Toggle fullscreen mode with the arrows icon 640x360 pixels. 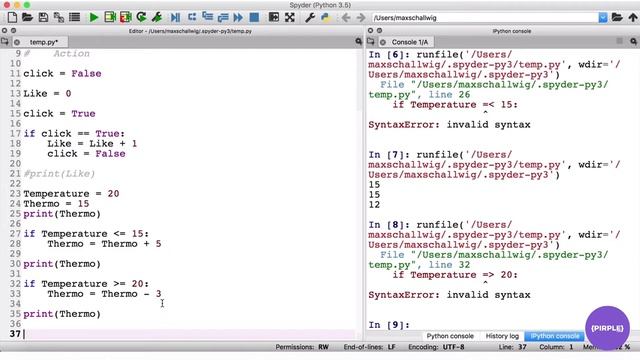289,17
